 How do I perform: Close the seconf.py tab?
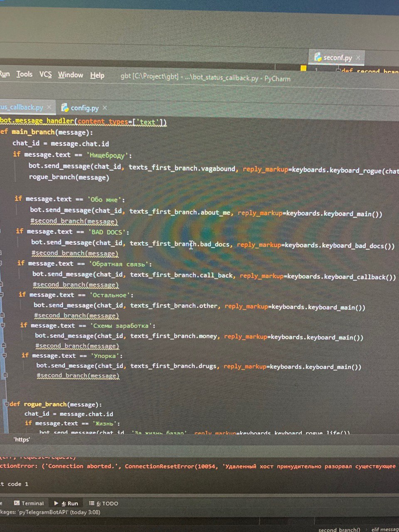358,57
